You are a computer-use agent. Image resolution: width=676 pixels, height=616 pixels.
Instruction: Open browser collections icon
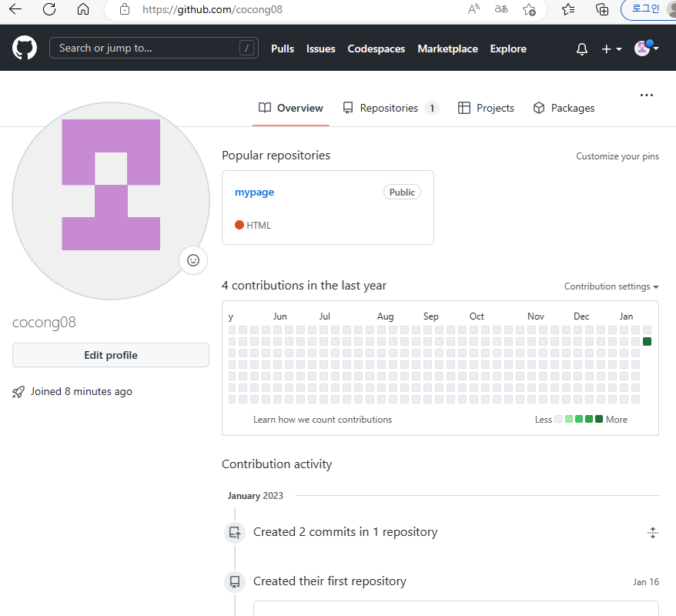602,9
